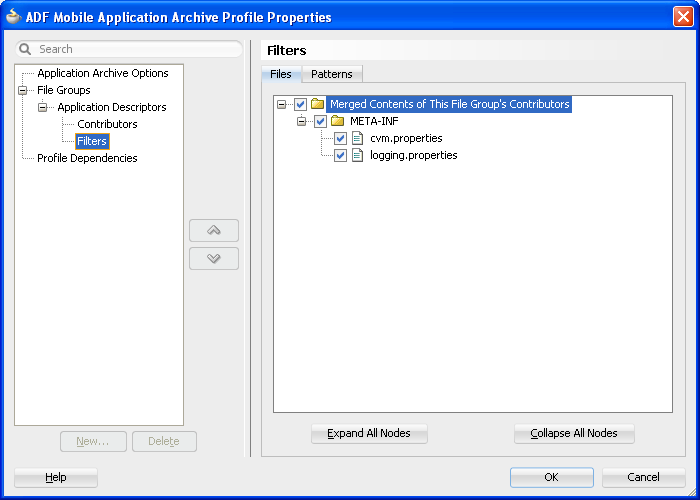This screenshot has width=700, height=500.
Task: Collapse the File Groups tree node
Action: tap(22, 91)
